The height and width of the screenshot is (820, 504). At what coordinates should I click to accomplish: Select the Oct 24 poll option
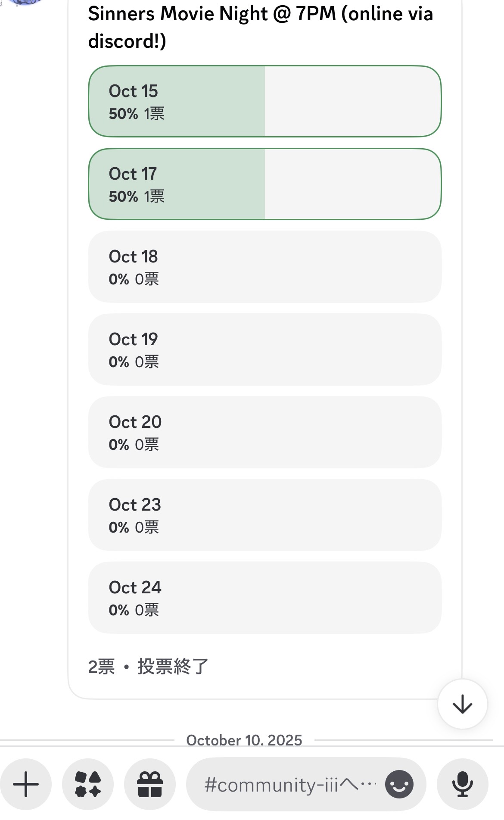(x=264, y=598)
